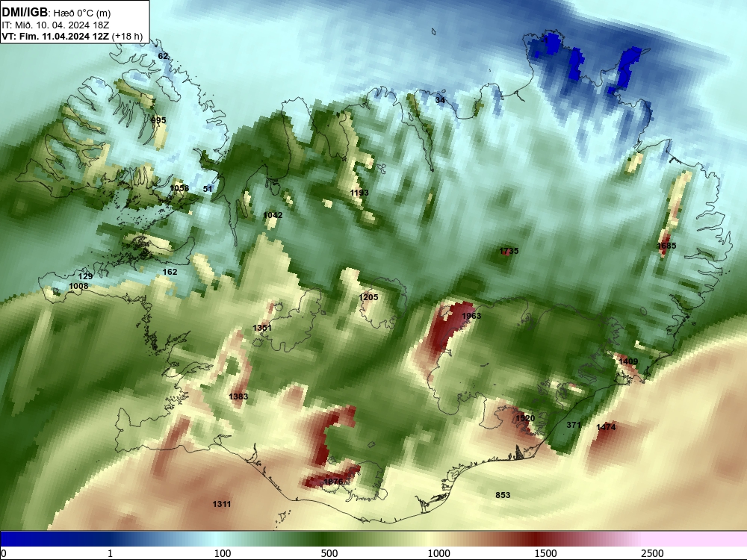Click the 853 map value

[503, 495]
